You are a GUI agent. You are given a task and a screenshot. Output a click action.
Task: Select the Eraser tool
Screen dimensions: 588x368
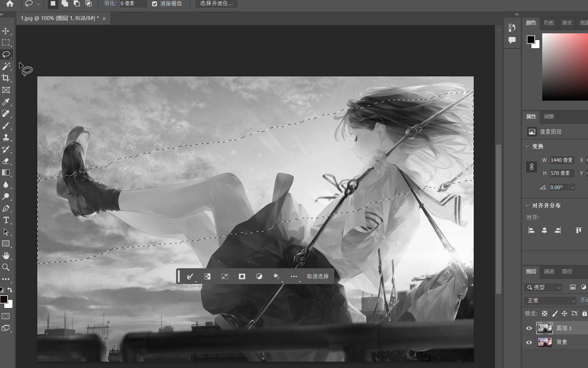click(6, 161)
